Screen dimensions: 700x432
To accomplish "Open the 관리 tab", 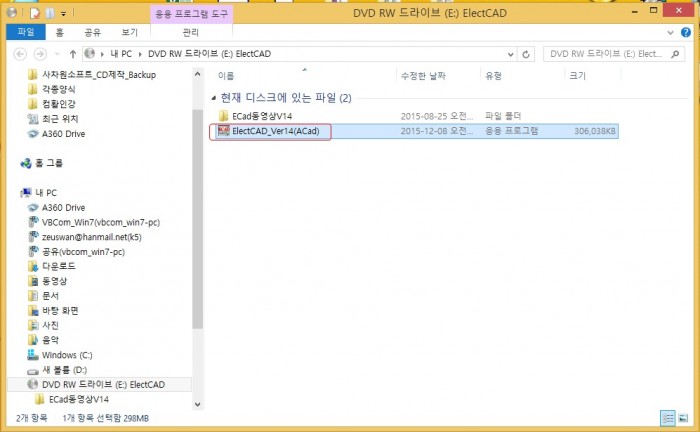I will pyautogui.click(x=191, y=32).
